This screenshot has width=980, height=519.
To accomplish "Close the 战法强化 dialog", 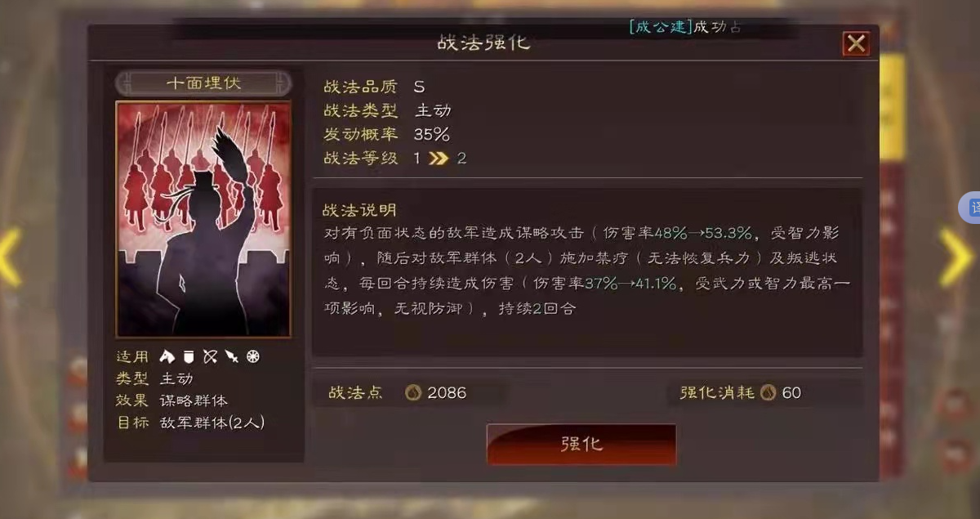I will tap(856, 43).
